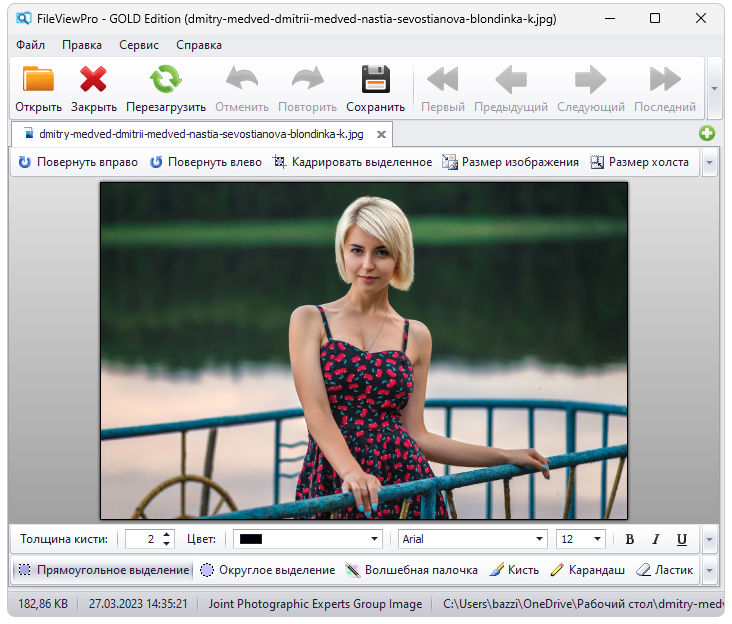This screenshot has width=732, height=624.
Task: Toggle italic text formatting
Action: click(656, 539)
